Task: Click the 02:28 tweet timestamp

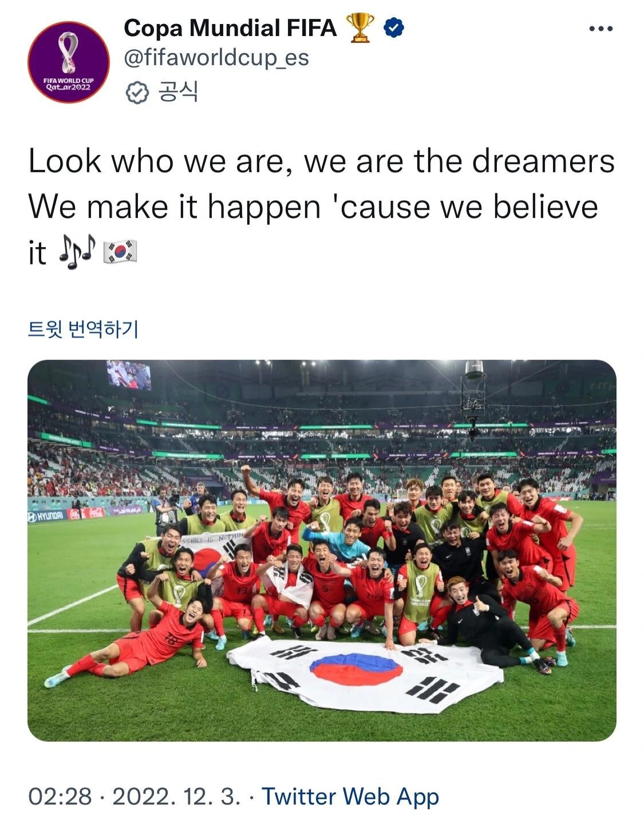Action: click(x=60, y=797)
